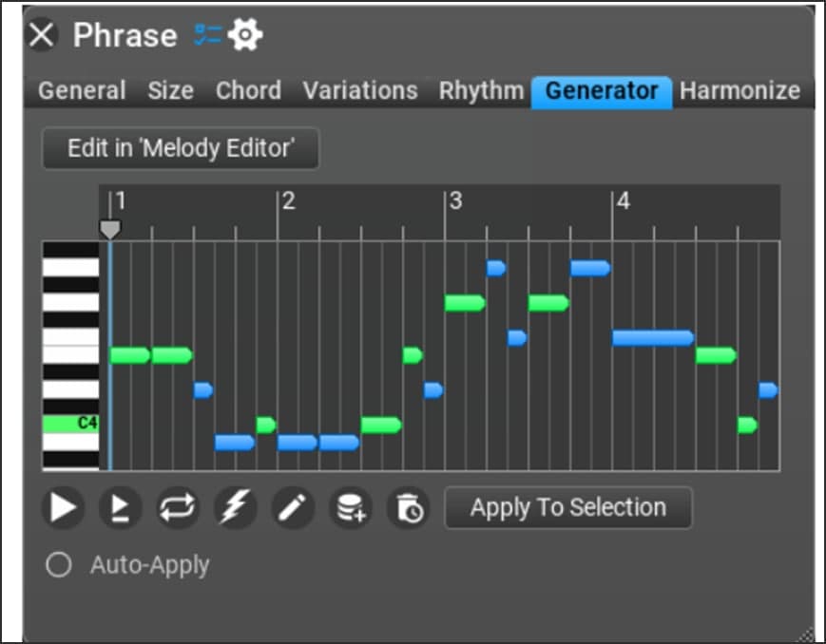The width and height of the screenshot is (826, 644).
Task: Go to the Variations tab
Action: pyautogui.click(x=360, y=91)
